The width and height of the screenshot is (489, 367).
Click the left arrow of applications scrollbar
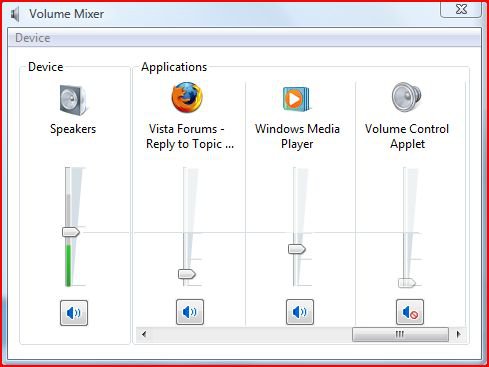(144, 334)
